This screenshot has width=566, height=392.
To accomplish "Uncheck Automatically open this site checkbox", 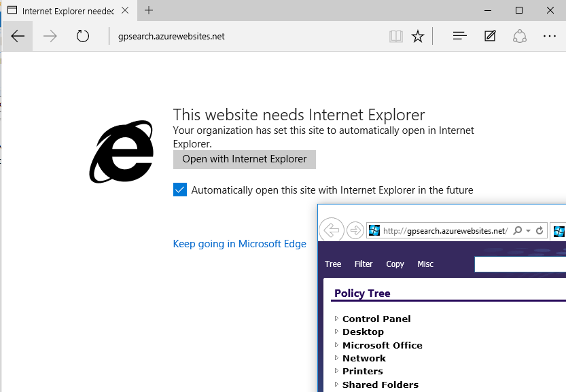I will [x=180, y=190].
